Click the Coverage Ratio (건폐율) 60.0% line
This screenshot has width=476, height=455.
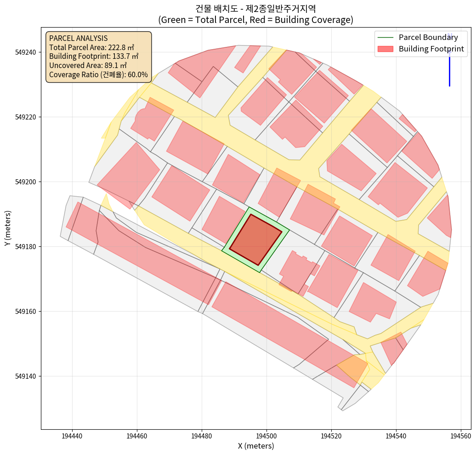tap(98, 74)
